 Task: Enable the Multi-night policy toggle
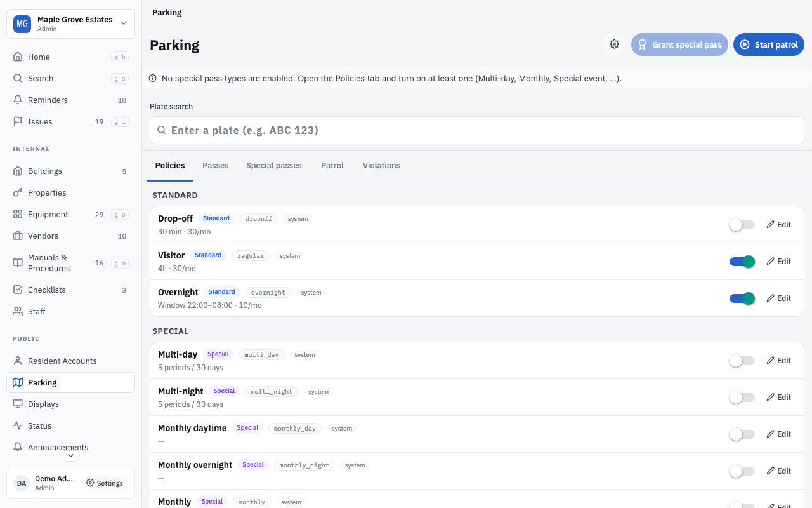click(x=742, y=398)
